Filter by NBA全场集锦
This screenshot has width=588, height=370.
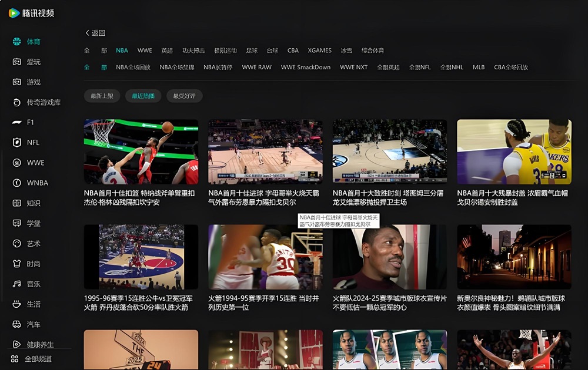coord(177,68)
